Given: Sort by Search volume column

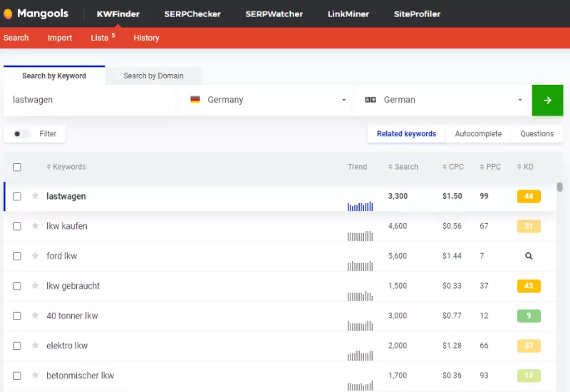Looking at the screenshot, I should tap(403, 167).
